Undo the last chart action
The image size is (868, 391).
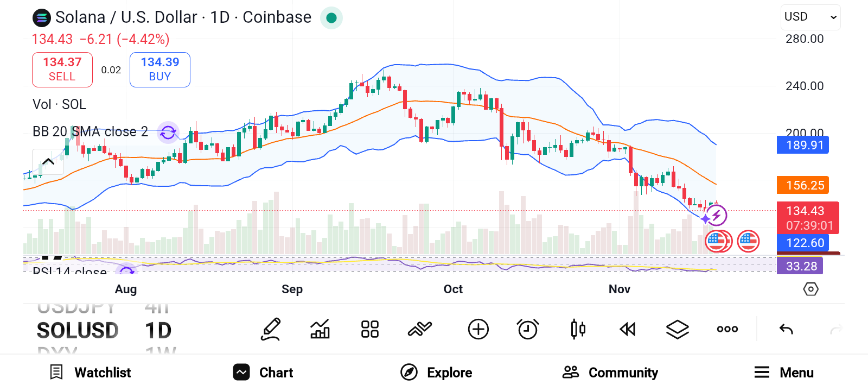pyautogui.click(x=786, y=329)
